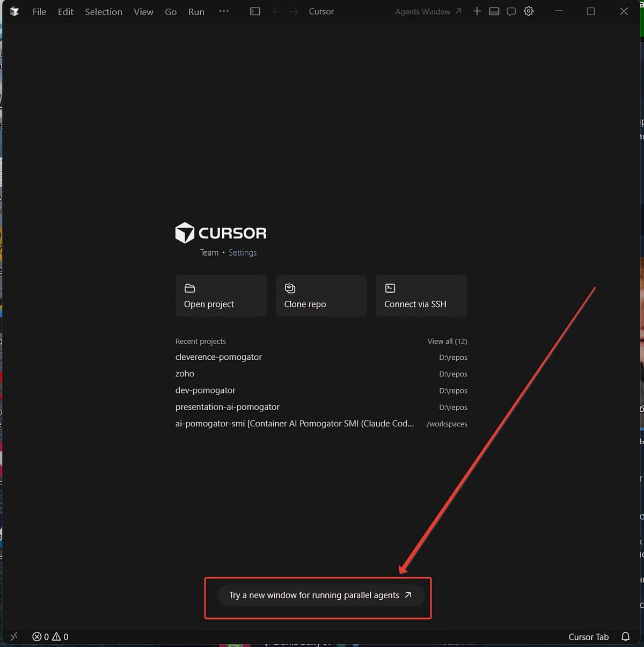Go back with the left arrow

276,11
